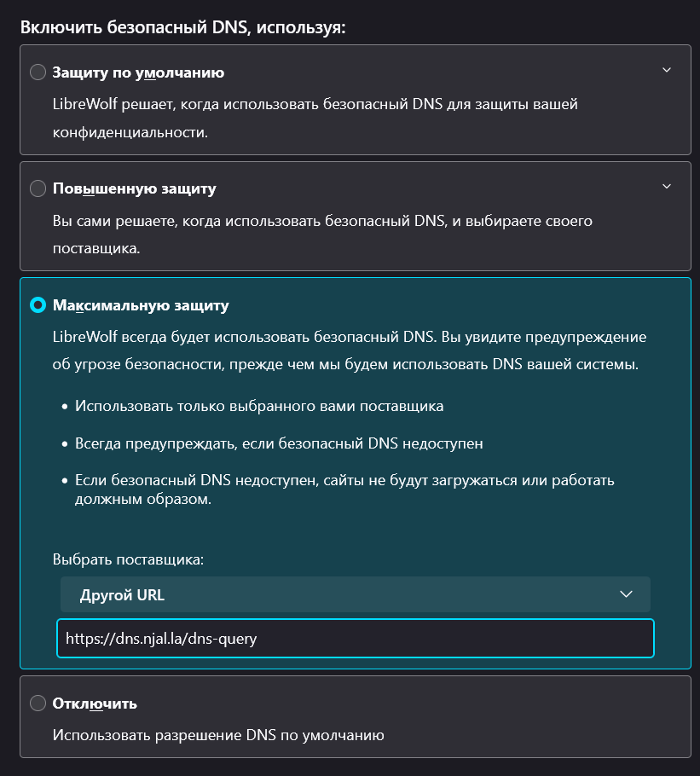Click bullet "Использовать только выбранного вами поставщика"
Viewport: 700px width, 776px height.
point(259,406)
